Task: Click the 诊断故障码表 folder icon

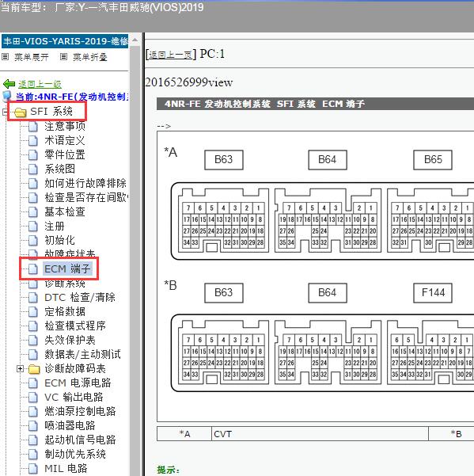Action: coord(34,369)
